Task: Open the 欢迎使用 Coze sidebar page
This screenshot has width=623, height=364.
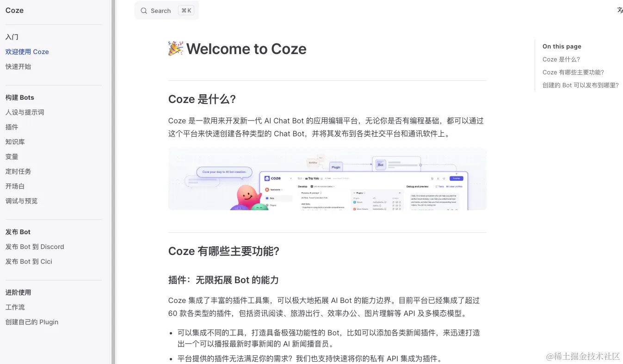Action: [27, 52]
